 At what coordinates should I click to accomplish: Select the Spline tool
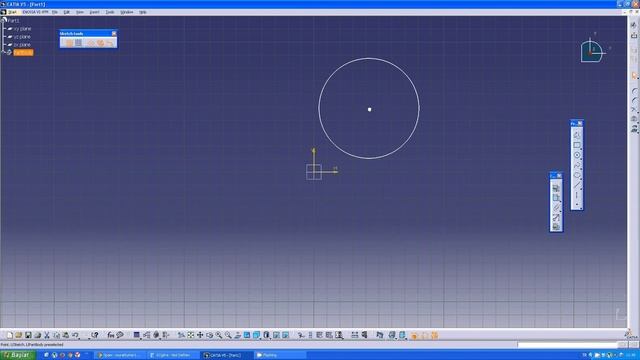click(577, 165)
